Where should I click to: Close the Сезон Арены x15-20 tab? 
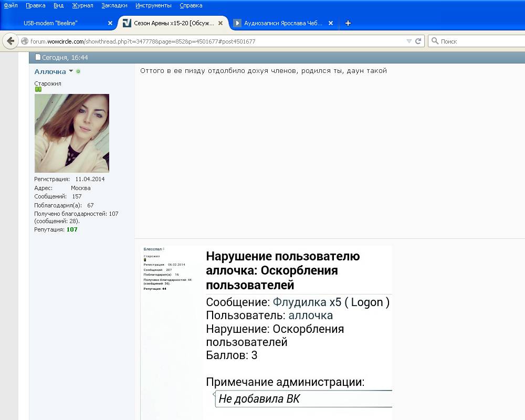coord(220,23)
